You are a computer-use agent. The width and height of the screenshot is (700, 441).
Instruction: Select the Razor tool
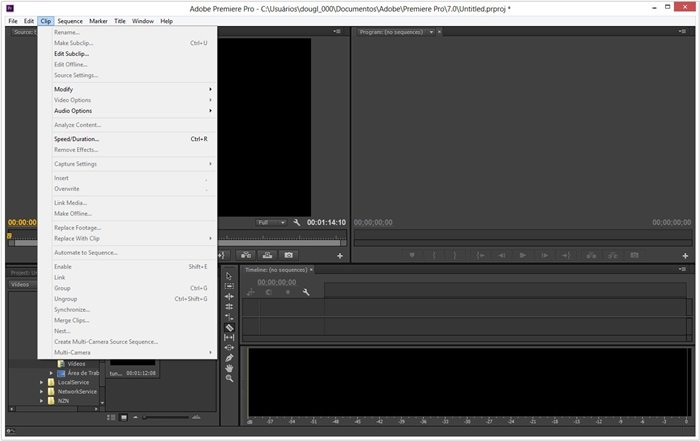(x=229, y=327)
